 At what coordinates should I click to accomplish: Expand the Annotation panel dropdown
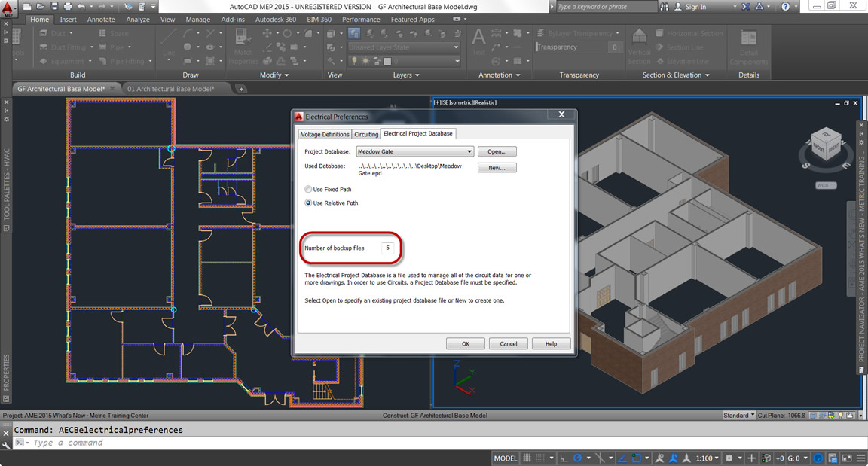tap(500, 75)
